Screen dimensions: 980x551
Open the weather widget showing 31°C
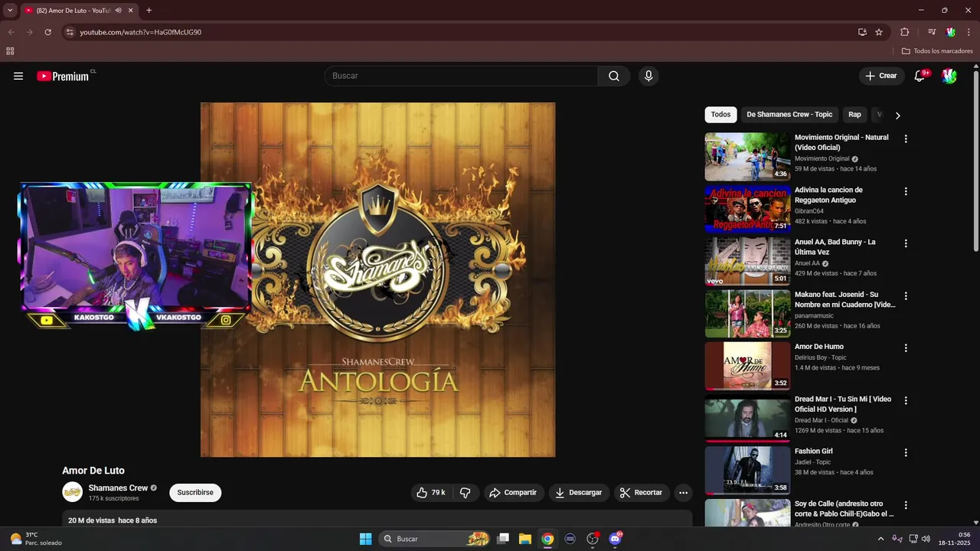[x=35, y=539]
